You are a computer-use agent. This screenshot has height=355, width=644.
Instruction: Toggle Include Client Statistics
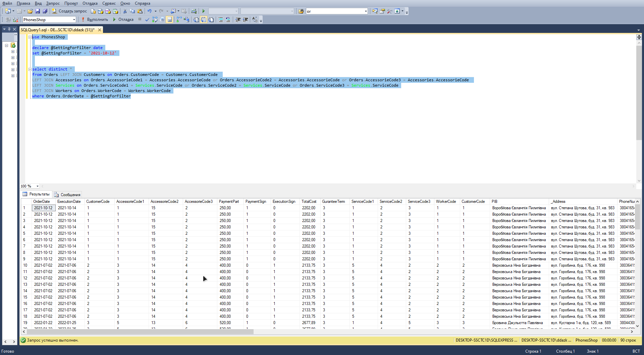click(186, 19)
